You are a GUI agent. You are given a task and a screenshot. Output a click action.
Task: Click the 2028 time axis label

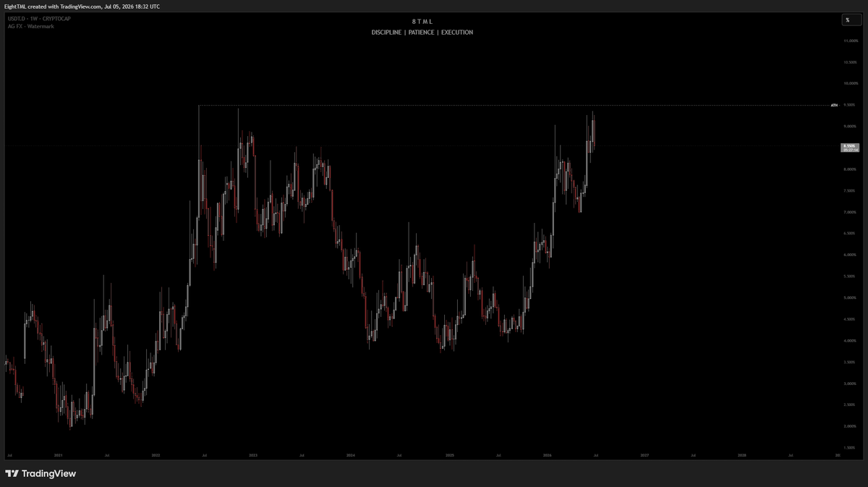click(x=742, y=456)
